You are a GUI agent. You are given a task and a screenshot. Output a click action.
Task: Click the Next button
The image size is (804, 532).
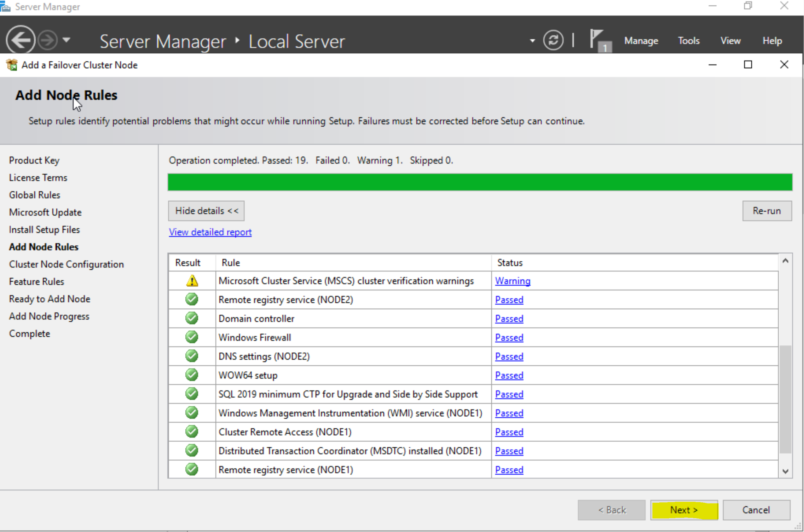click(x=684, y=510)
